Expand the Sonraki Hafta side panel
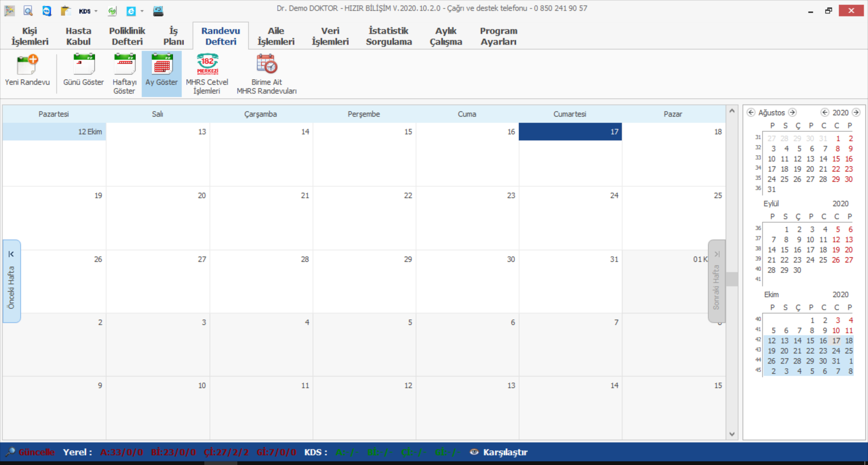The image size is (868, 465). click(716, 280)
